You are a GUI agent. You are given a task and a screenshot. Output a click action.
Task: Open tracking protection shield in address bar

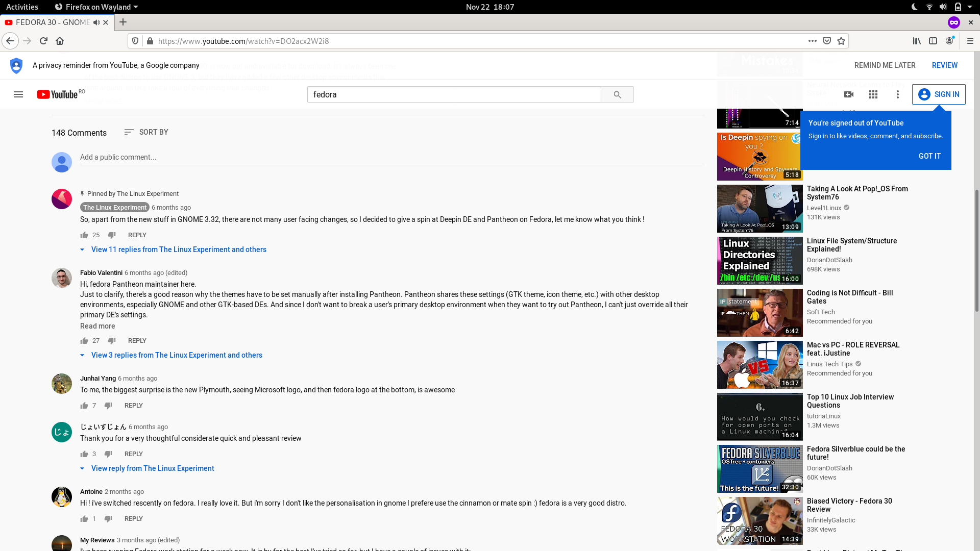coord(135,41)
